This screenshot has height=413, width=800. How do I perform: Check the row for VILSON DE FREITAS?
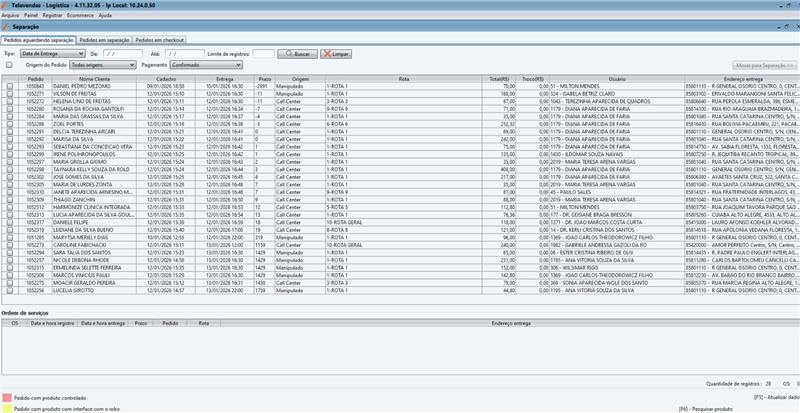[10, 94]
